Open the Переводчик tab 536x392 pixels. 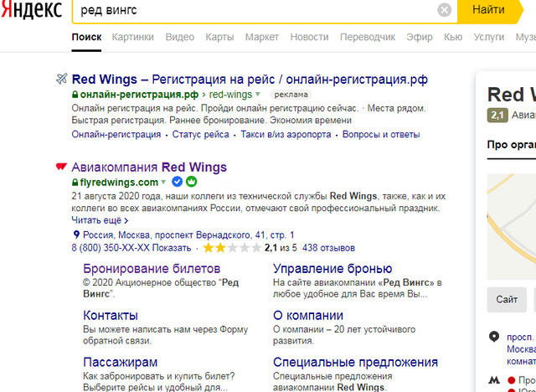click(368, 37)
